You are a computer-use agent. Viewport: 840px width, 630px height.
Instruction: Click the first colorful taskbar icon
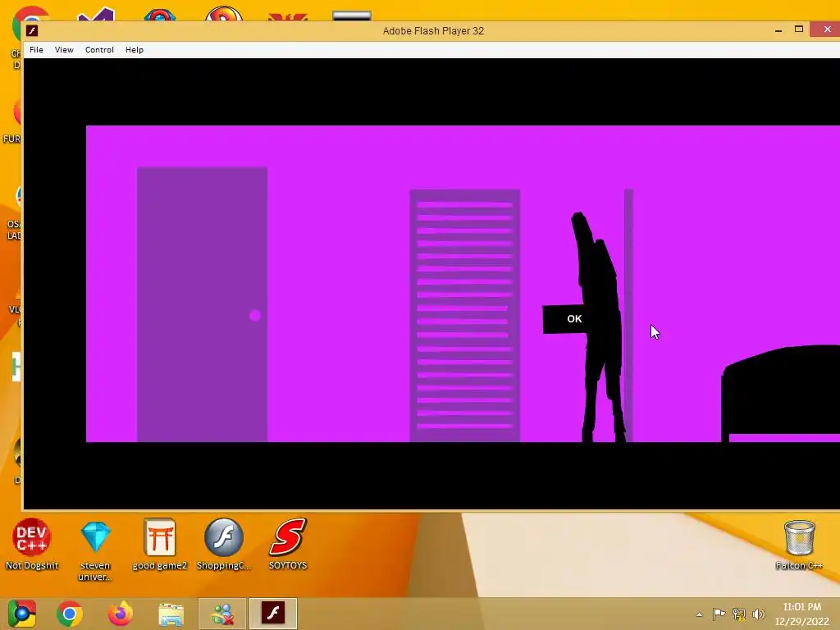point(21,614)
